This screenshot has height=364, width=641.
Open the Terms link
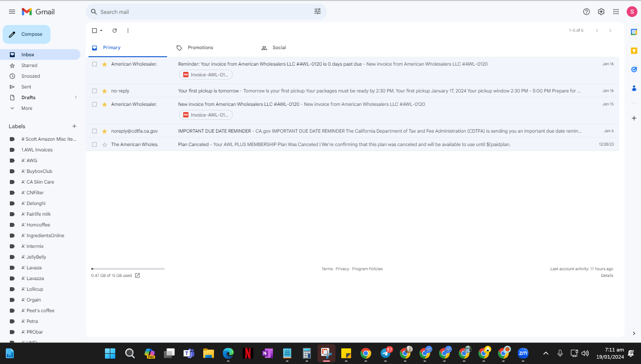coord(327,269)
